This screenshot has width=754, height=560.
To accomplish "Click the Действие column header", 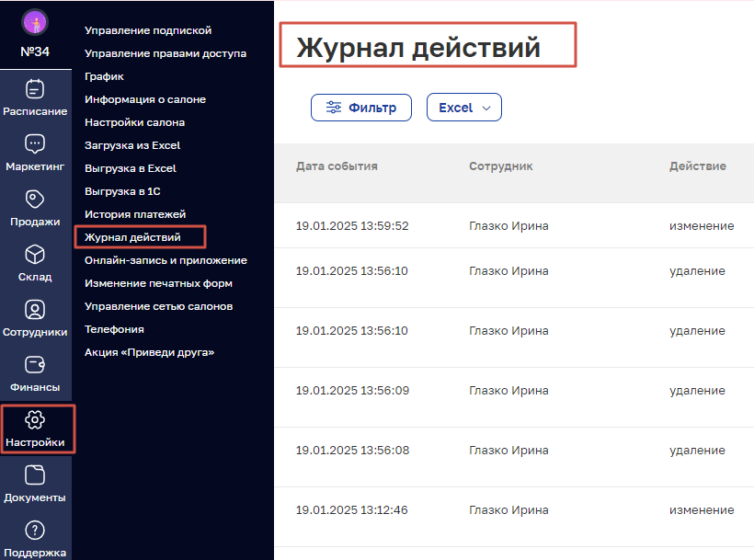I will click(698, 166).
